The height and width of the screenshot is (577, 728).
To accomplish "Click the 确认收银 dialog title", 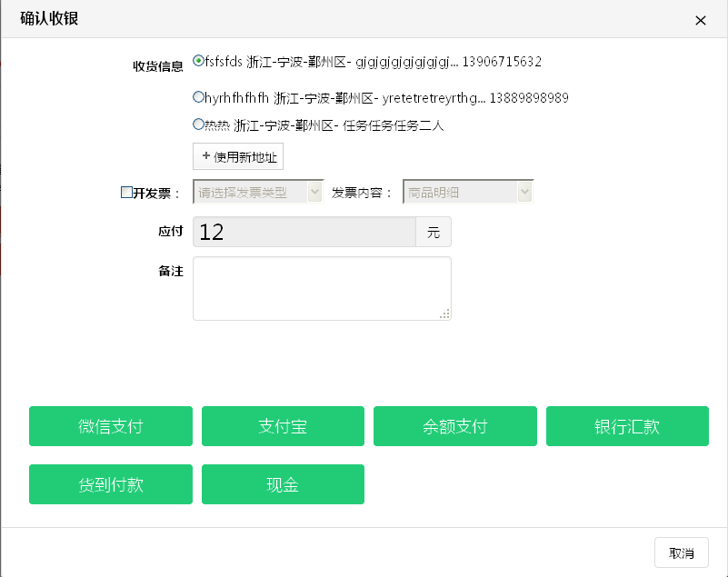I will [49, 18].
